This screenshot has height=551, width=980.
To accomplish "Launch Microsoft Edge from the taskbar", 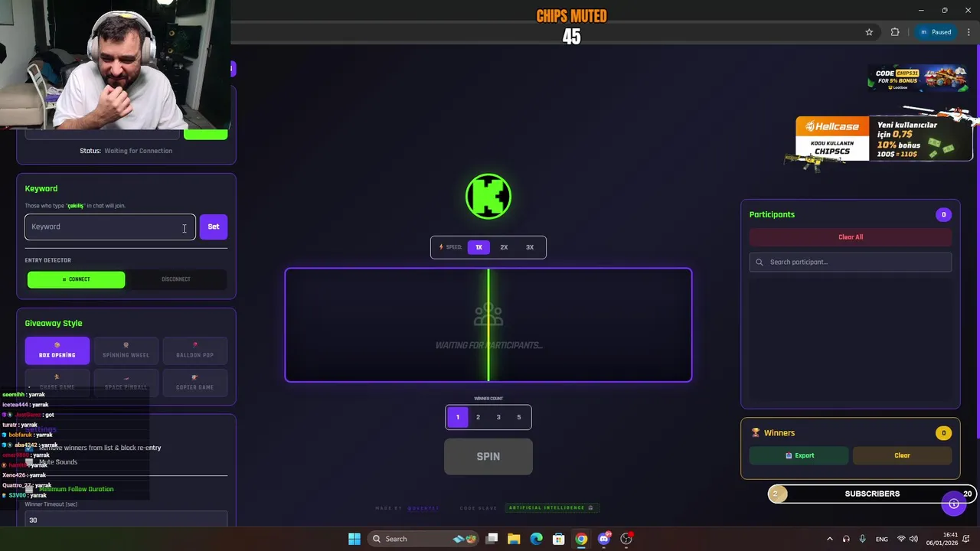I will pyautogui.click(x=536, y=539).
